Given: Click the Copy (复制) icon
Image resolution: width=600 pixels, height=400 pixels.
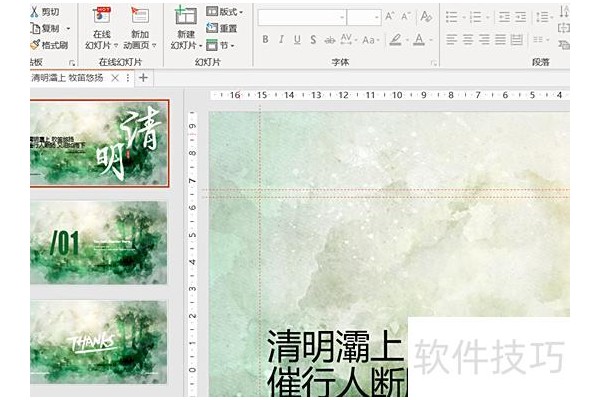Looking at the screenshot, I should 35,28.
